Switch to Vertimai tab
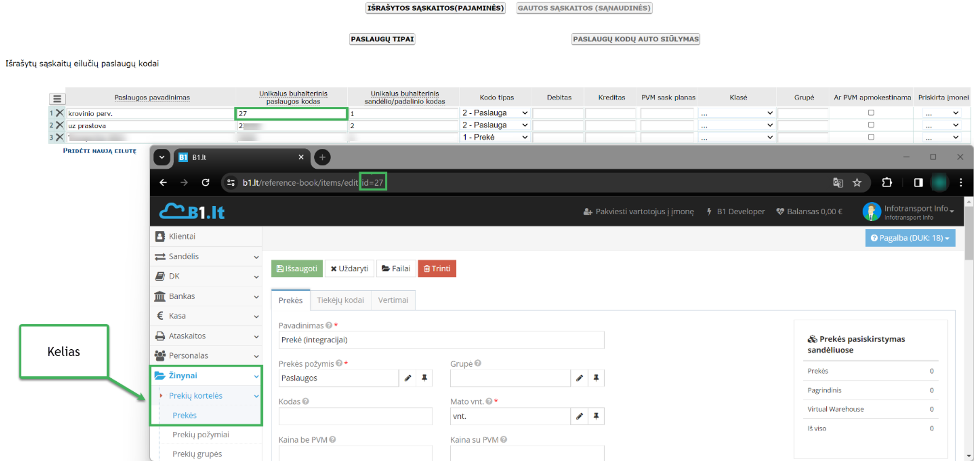The height and width of the screenshot is (466, 980). click(394, 301)
